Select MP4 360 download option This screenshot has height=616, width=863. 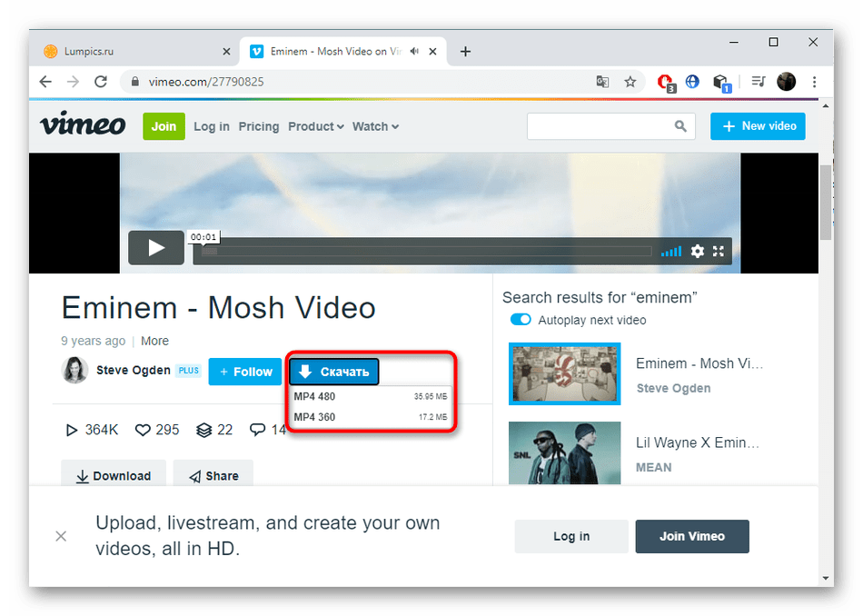point(370,417)
